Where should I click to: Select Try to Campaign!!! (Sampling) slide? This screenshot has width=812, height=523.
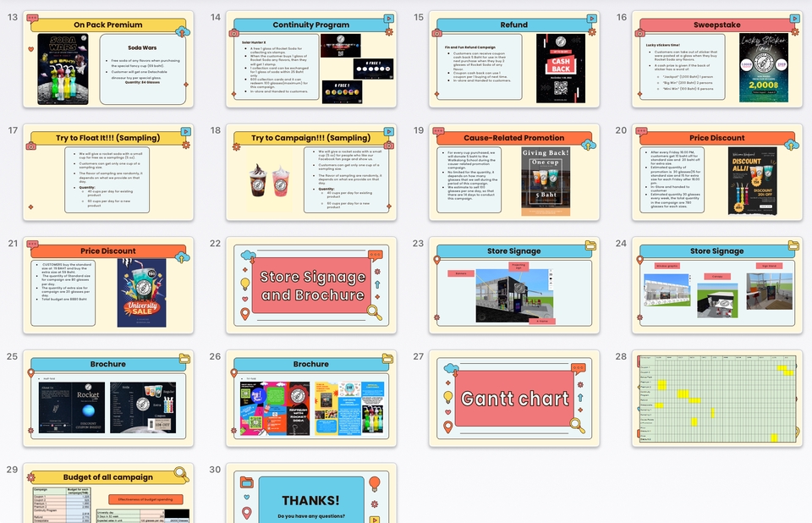point(311,172)
